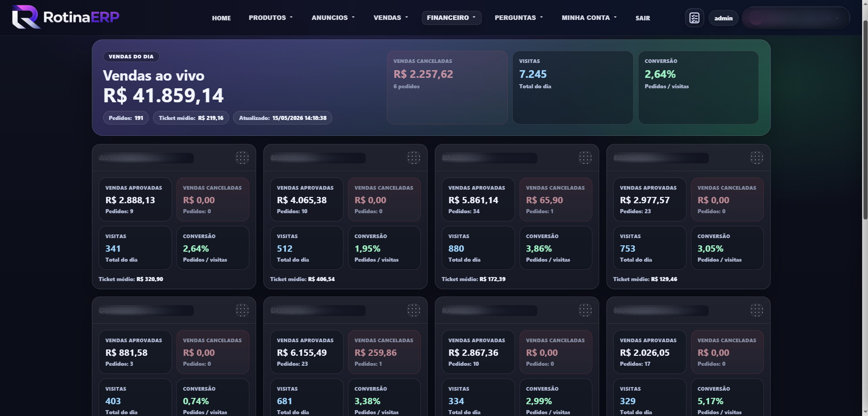
Task: Click the 753 visits value
Action: (x=628, y=249)
